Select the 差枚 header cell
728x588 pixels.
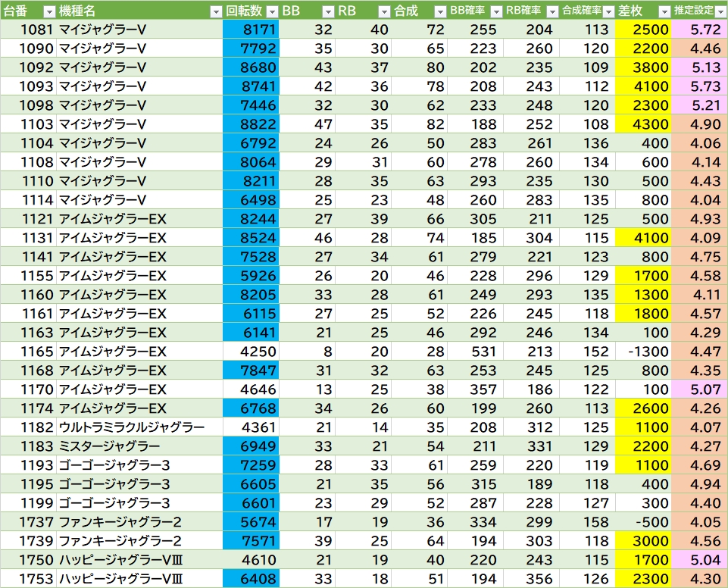(643, 11)
